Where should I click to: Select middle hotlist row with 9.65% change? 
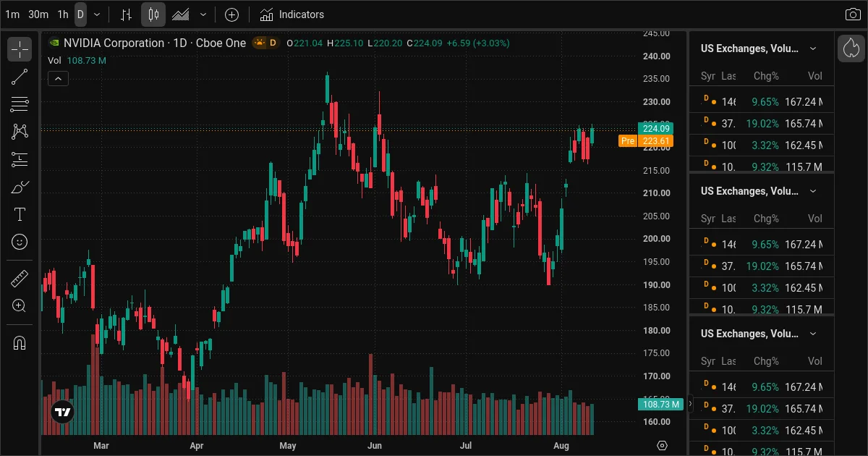pos(761,245)
